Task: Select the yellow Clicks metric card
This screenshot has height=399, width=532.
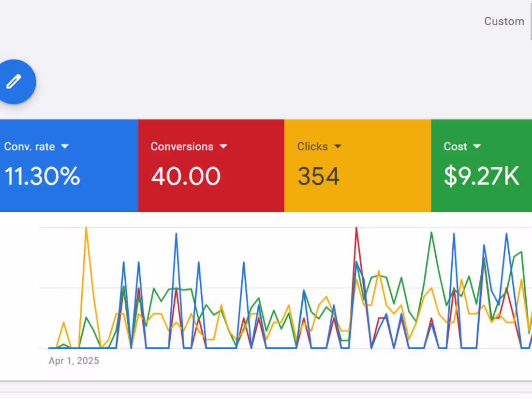Action: (x=357, y=164)
